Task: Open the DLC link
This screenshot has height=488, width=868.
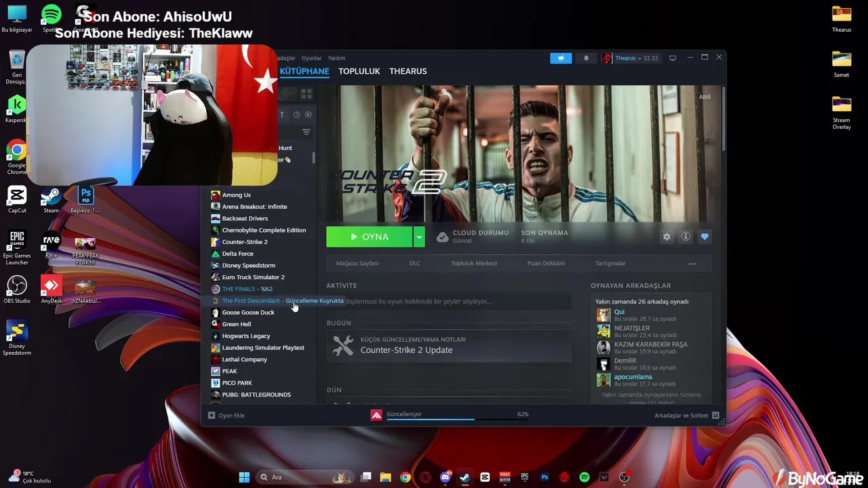Action: coord(414,263)
